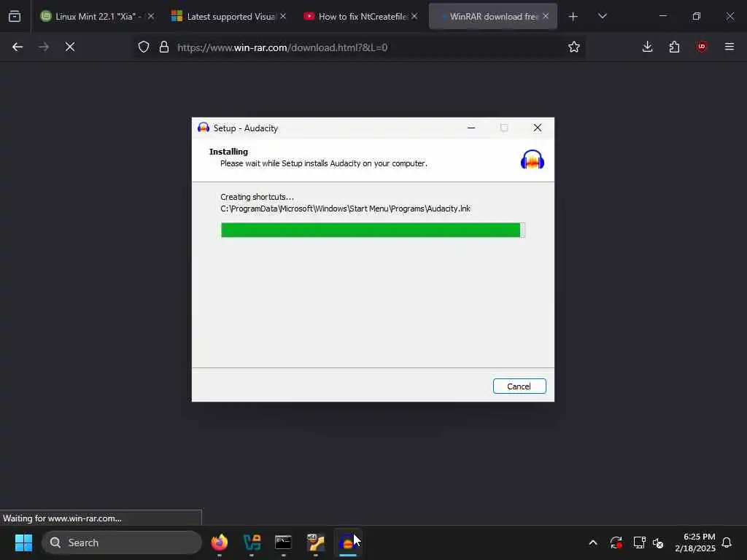747x560 pixels.
Task: Open the installer package taskbar icon
Action: [316, 542]
